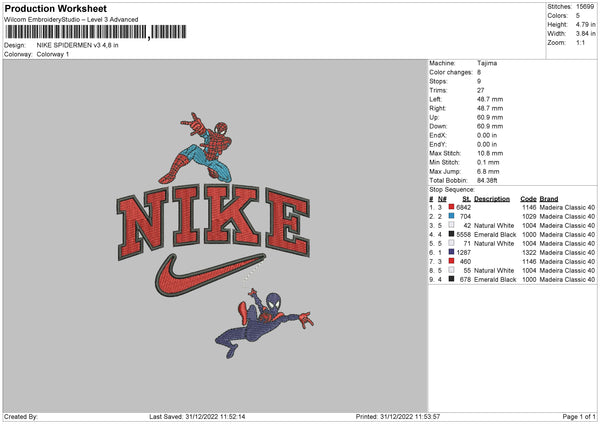This screenshot has width=600, height=424.
Task: Select the black swatch in stop row 4
Action: (451, 234)
